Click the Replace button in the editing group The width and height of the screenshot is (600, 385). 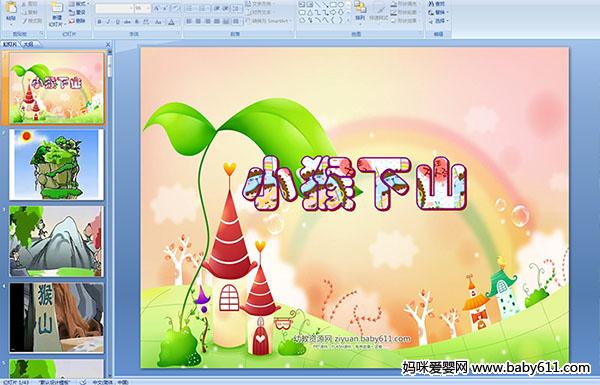coord(437,12)
